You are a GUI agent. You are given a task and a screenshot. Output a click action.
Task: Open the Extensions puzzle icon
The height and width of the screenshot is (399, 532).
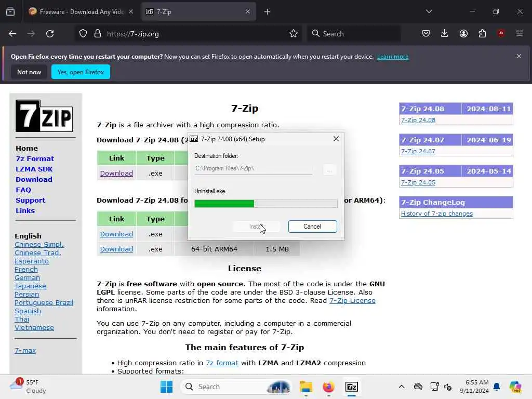click(x=482, y=34)
